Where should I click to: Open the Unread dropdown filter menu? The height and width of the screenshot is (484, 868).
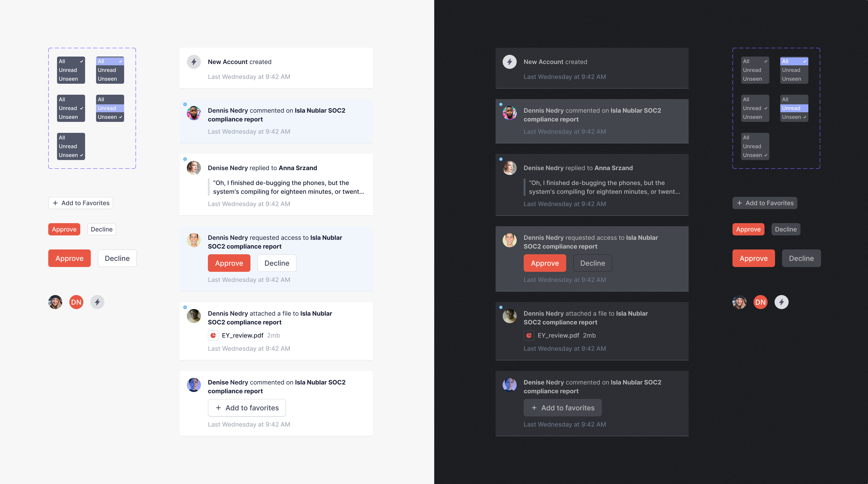click(109, 108)
